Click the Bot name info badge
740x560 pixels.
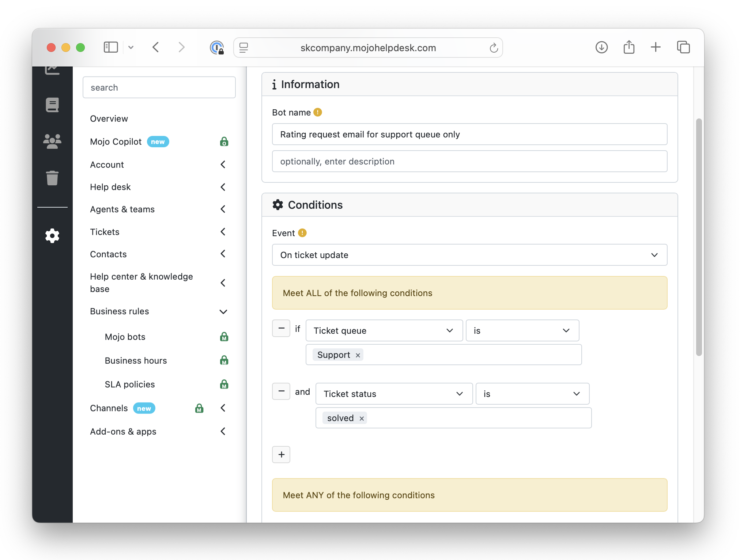tap(318, 112)
